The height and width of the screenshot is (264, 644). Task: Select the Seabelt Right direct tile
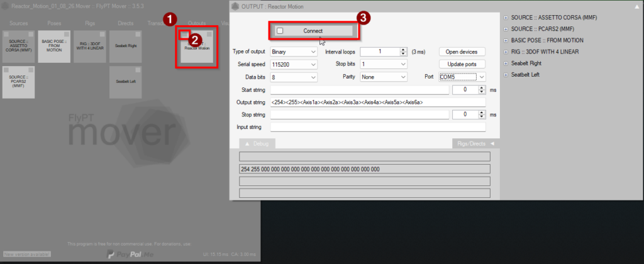pos(126,47)
